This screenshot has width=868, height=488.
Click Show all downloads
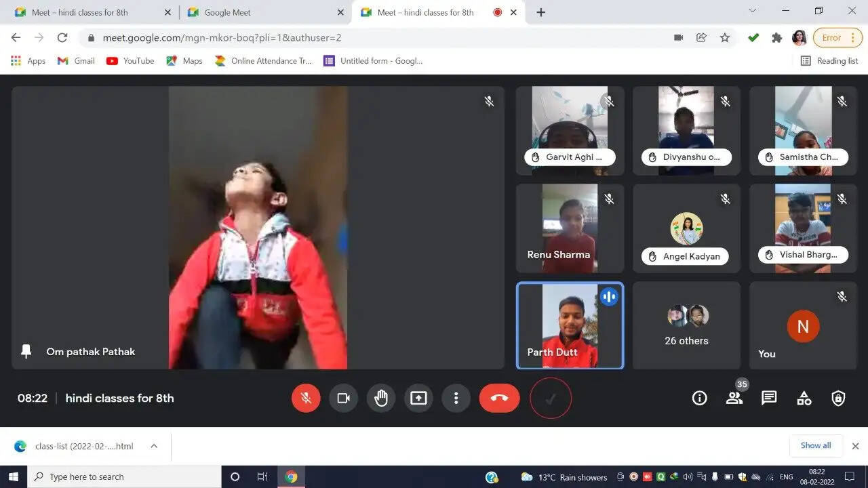pos(816,445)
